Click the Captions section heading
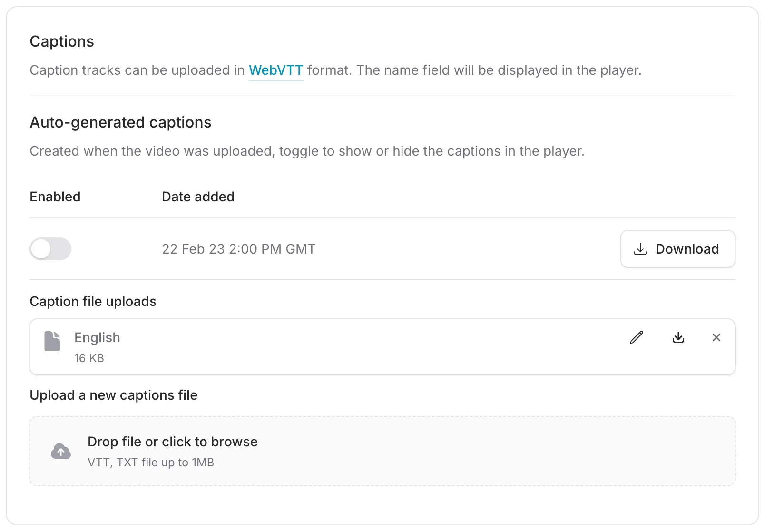This screenshot has width=765, height=532. click(x=62, y=41)
